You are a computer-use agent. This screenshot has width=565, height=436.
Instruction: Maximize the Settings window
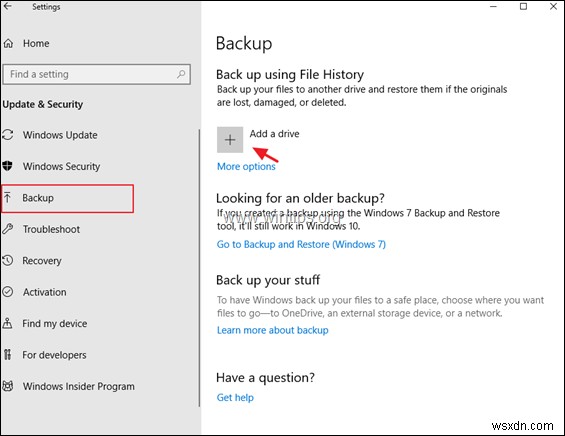(x=523, y=6)
